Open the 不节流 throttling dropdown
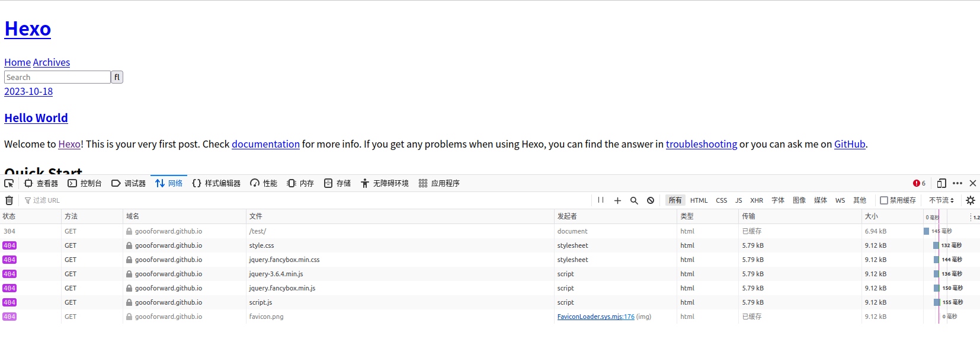Screen dimensions: 980x345 point(941,200)
